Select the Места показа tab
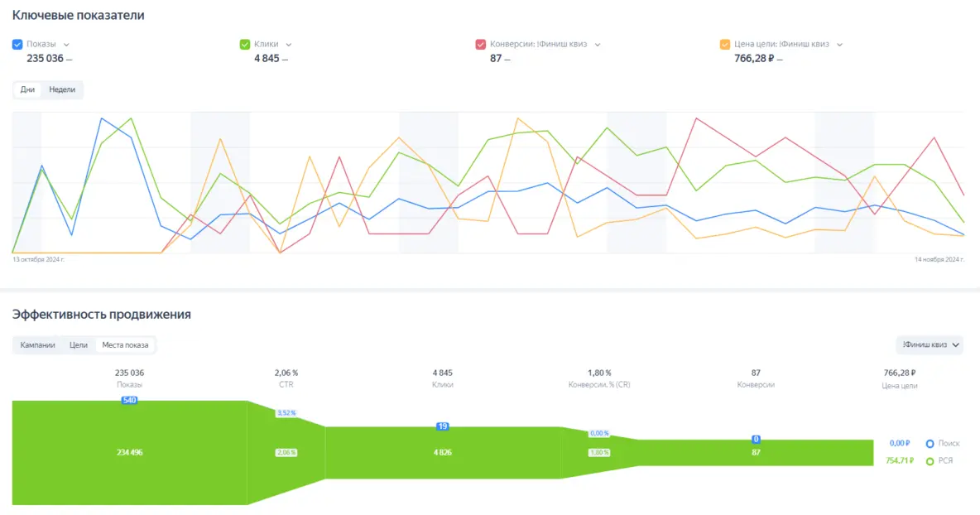 click(x=125, y=345)
